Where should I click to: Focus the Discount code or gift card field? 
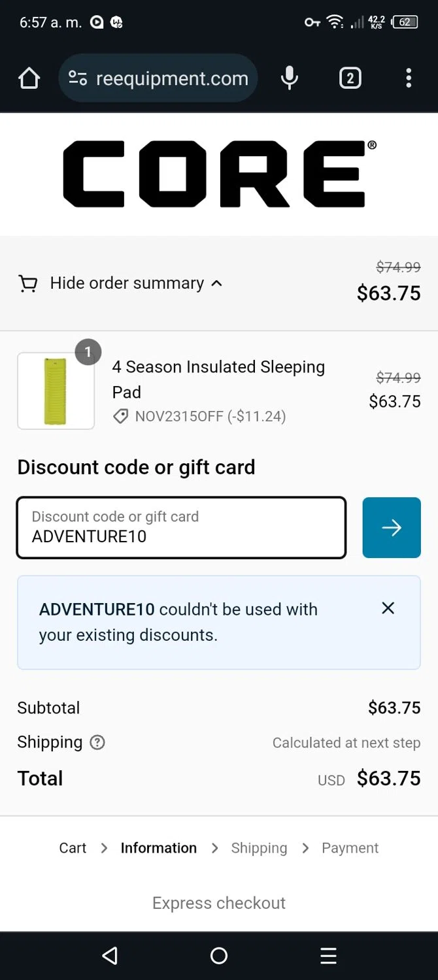tap(181, 527)
